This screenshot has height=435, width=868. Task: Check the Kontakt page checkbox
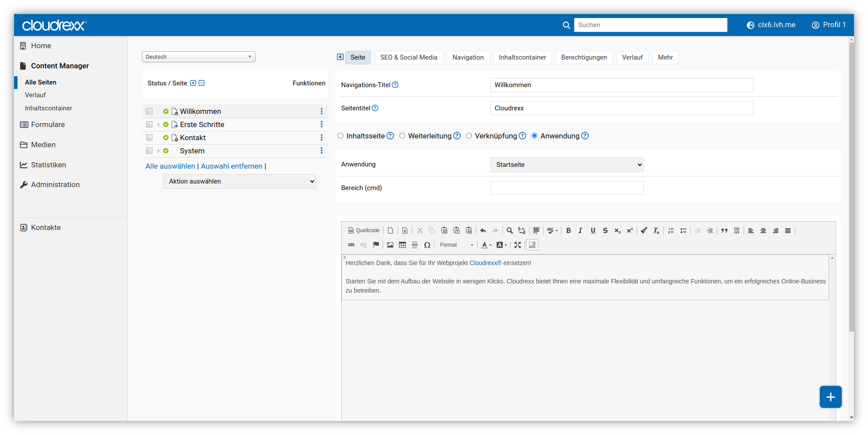(149, 138)
